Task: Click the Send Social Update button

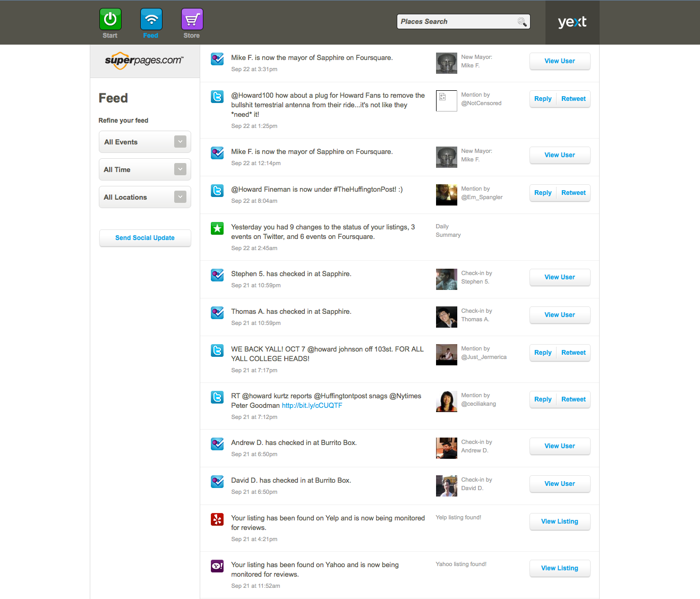Action: click(x=145, y=238)
